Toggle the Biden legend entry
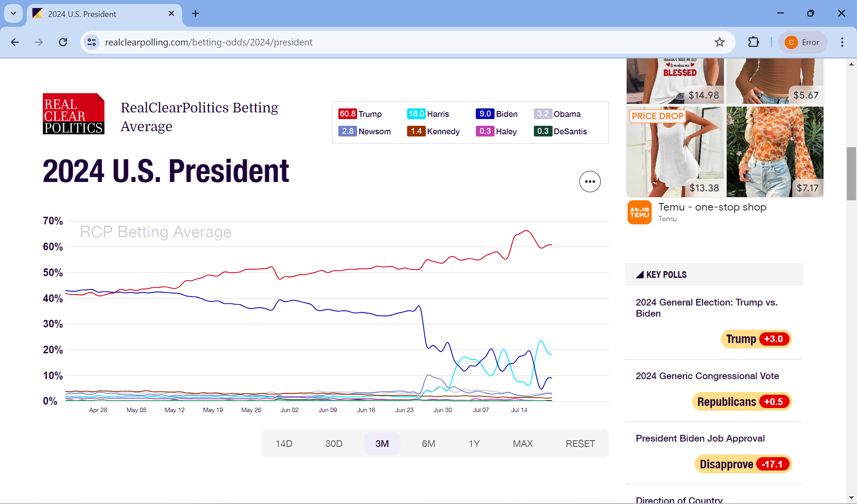This screenshot has height=504, width=857. point(496,114)
